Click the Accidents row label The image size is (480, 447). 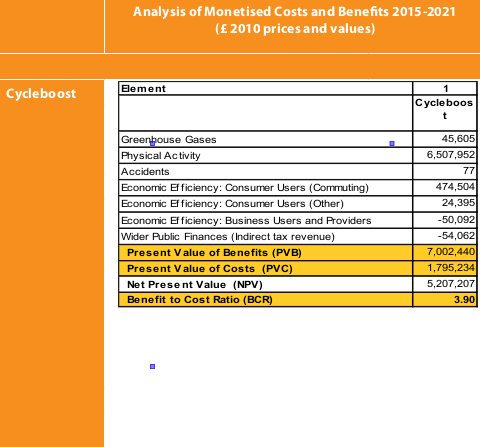(x=145, y=172)
